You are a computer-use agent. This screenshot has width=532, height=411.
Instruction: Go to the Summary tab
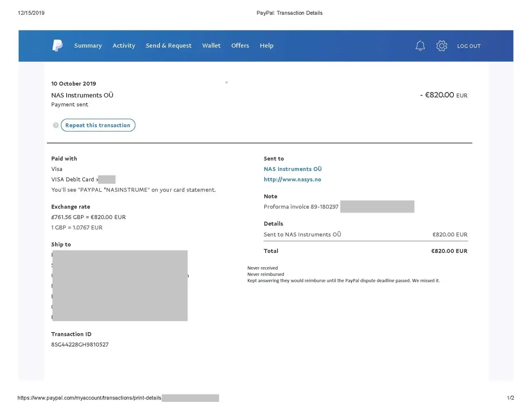(x=88, y=46)
